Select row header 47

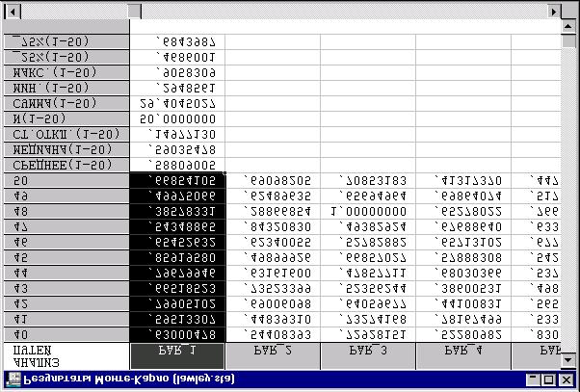point(66,226)
